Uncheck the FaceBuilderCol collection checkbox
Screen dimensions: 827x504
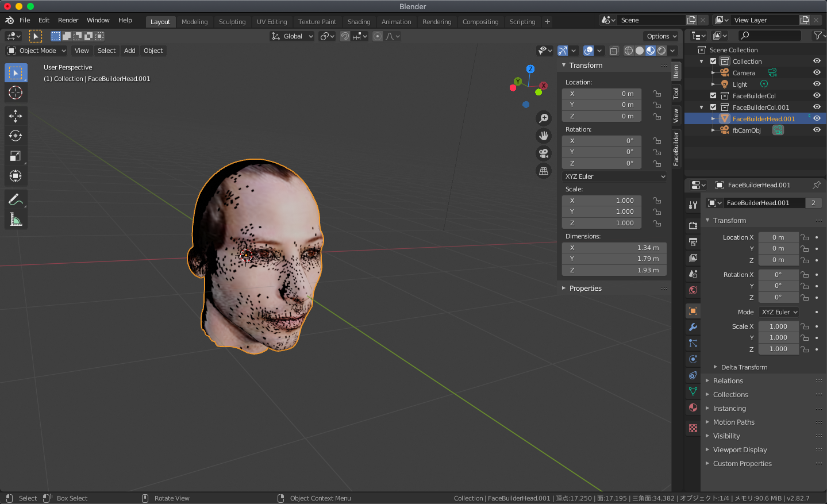coord(713,96)
